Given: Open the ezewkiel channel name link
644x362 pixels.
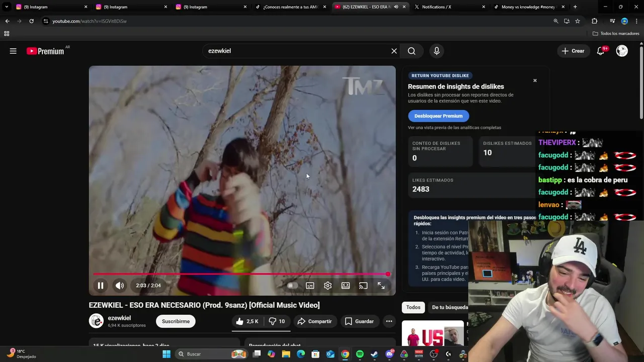Looking at the screenshot, I should click(119, 318).
